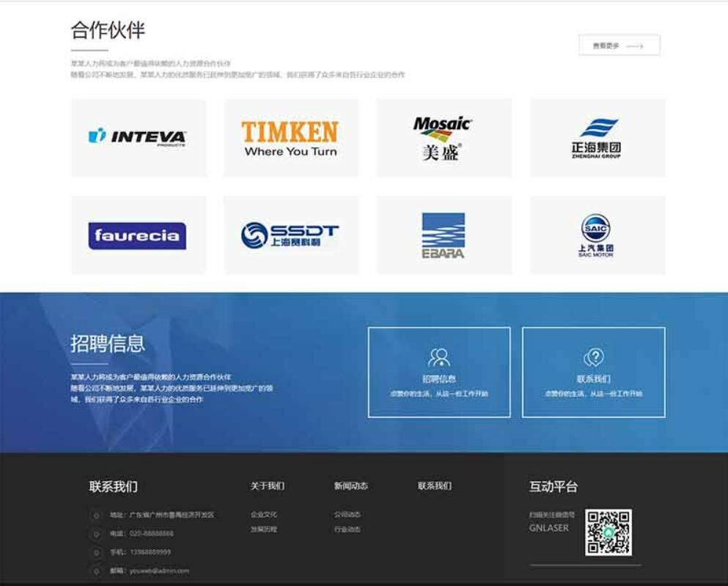Click the question mark icon in 联系我们 card
Screen dimensions: 728x586
tap(594, 357)
